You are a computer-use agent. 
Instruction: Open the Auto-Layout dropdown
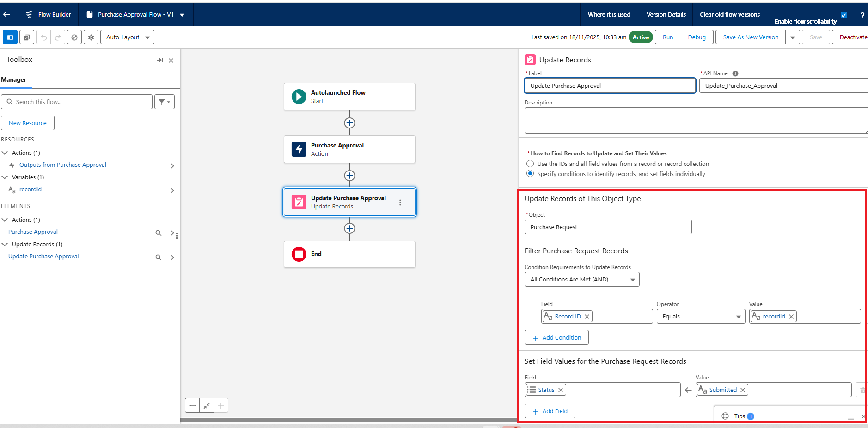click(x=127, y=37)
